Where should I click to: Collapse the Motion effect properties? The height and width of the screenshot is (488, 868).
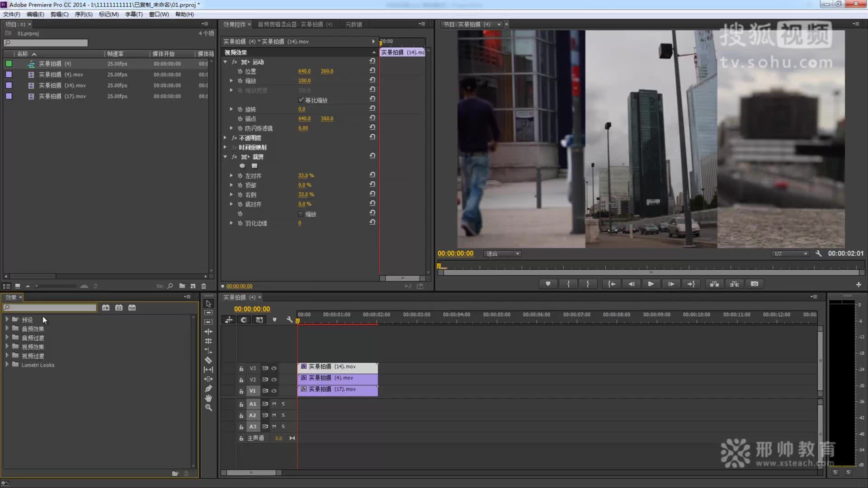point(225,62)
